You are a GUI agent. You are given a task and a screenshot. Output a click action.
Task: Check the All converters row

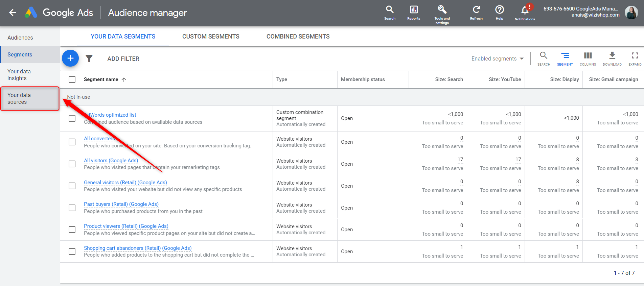coord(72,142)
